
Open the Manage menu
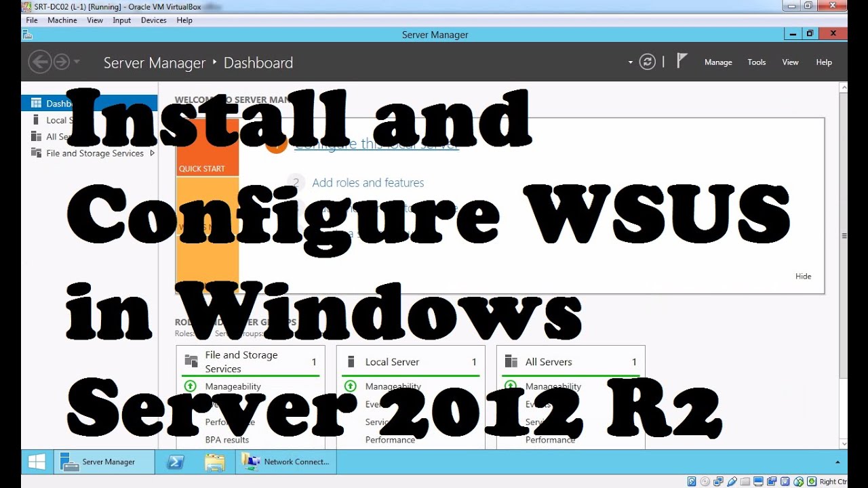[718, 62]
